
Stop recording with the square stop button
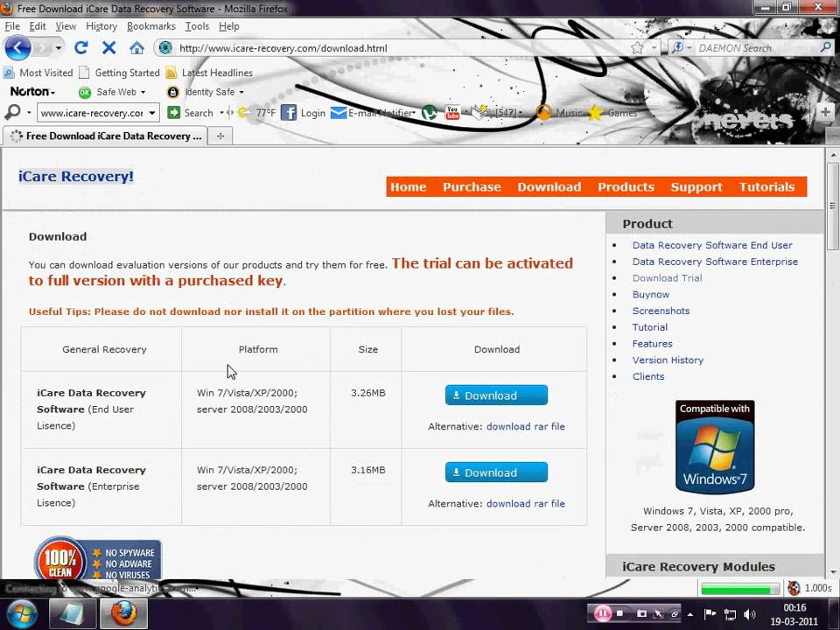[x=619, y=613]
